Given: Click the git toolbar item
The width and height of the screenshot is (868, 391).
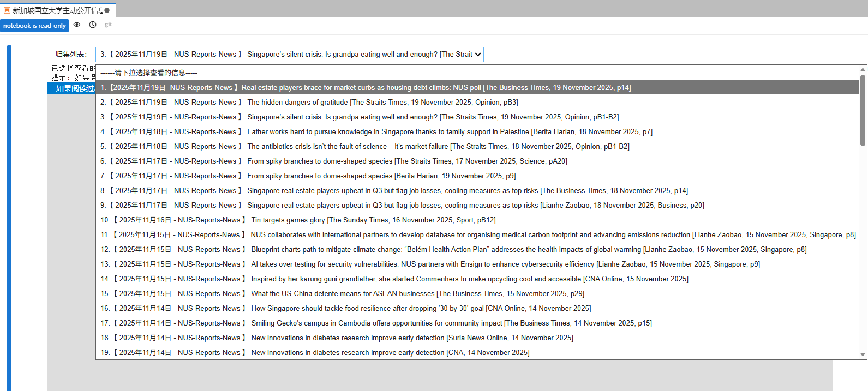Looking at the screenshot, I should (109, 25).
